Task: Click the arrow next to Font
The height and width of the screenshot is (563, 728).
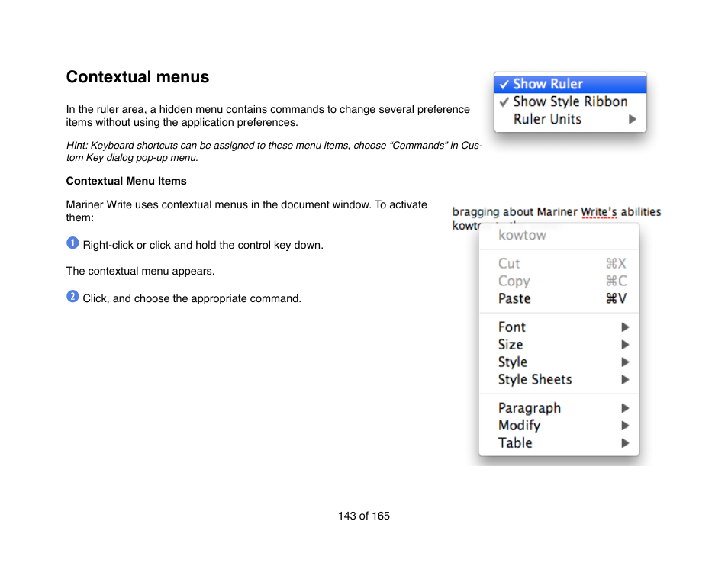Action: [625, 327]
